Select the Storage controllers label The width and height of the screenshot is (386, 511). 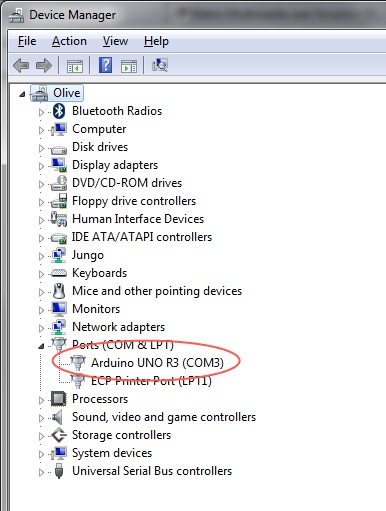click(x=121, y=435)
